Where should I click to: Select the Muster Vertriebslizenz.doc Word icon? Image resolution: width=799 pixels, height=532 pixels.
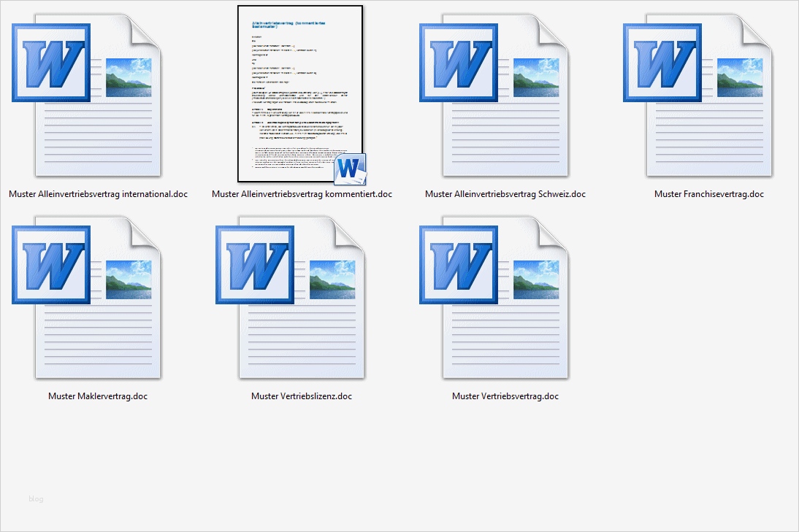click(291, 298)
